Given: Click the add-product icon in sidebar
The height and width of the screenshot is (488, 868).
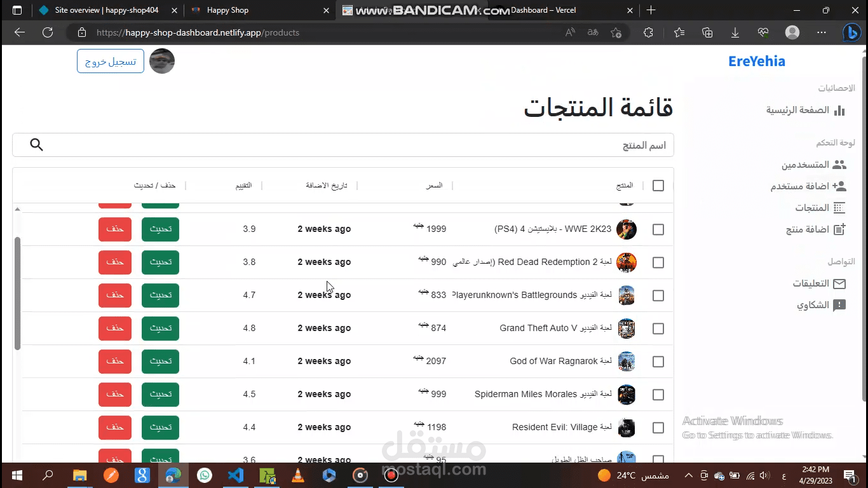Looking at the screenshot, I should [840, 229].
